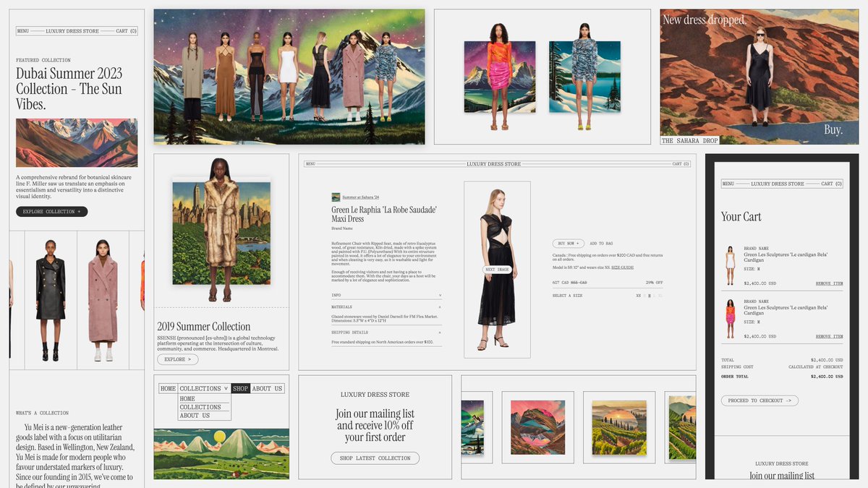This screenshot has height=488, width=868.
Task: Expand the INFO section chevron
Action: click(440, 296)
